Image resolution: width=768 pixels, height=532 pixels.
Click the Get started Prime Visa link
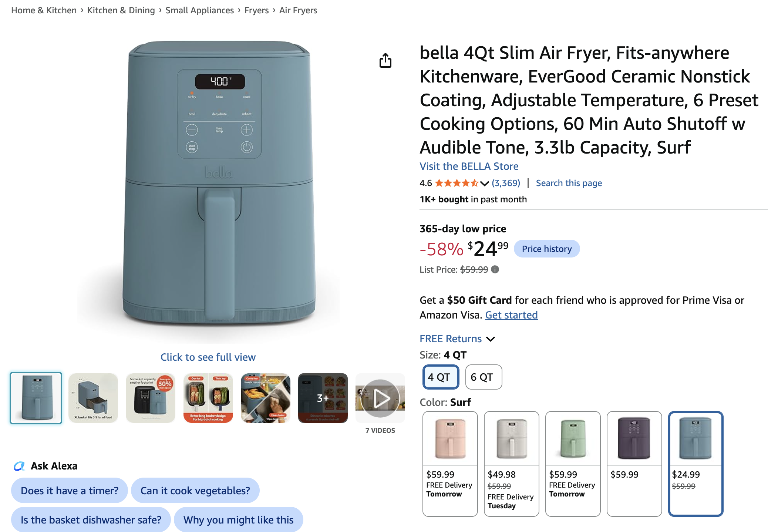(511, 315)
